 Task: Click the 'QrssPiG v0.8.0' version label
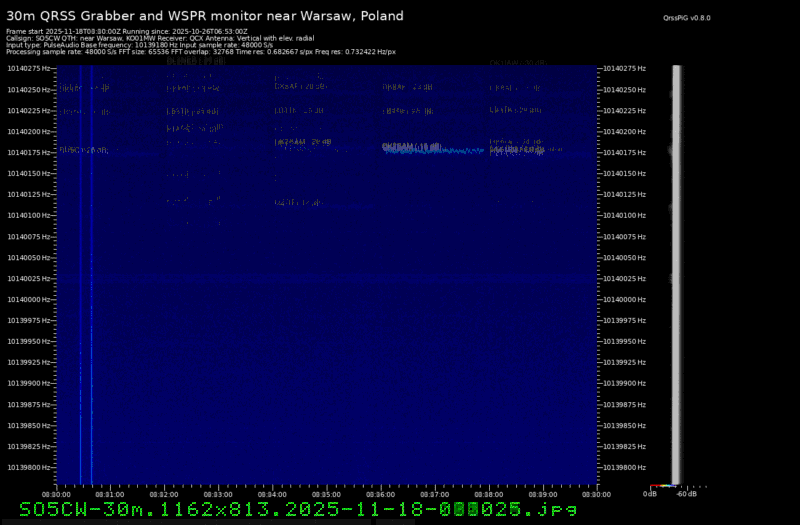[686, 18]
